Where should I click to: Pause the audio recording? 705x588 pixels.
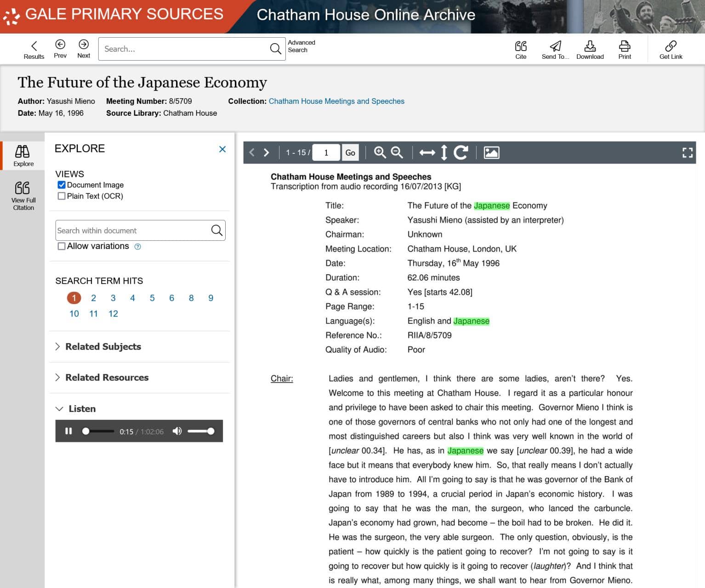68,431
